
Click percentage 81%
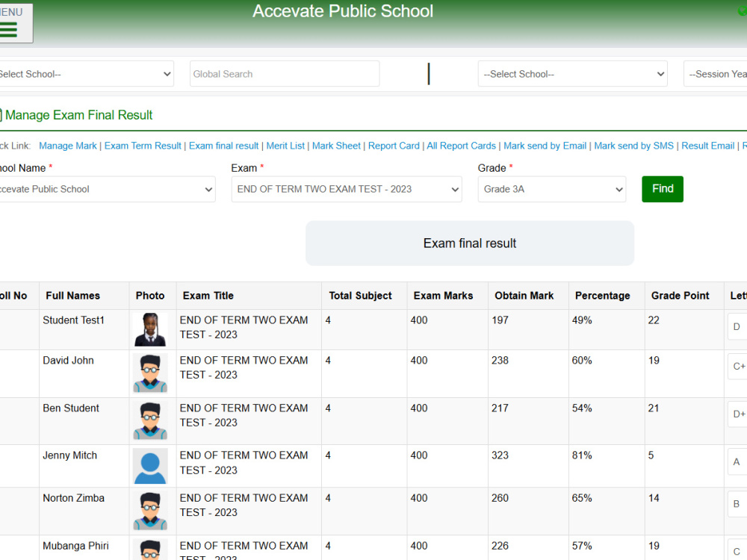pyautogui.click(x=582, y=455)
